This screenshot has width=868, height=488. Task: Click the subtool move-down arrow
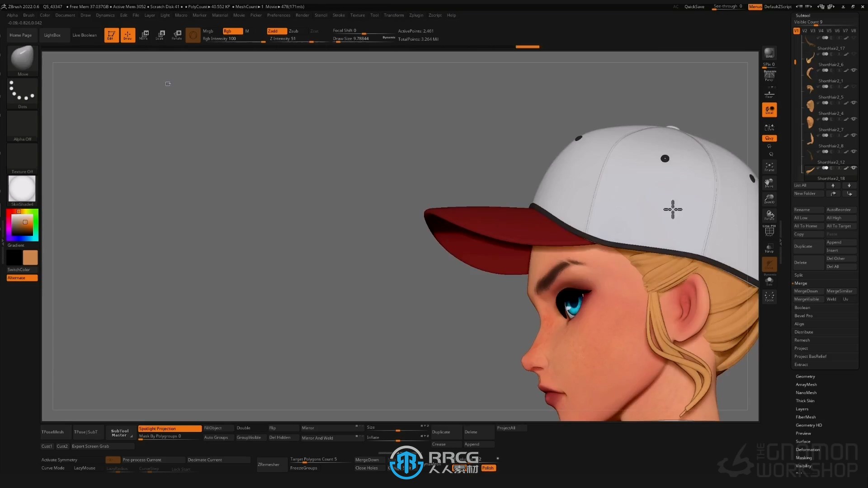(x=849, y=185)
